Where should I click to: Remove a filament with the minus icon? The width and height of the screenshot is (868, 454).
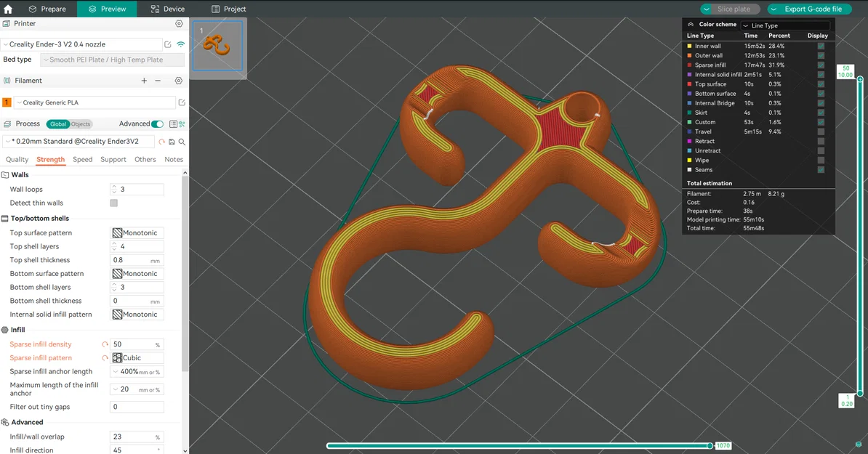pos(158,81)
